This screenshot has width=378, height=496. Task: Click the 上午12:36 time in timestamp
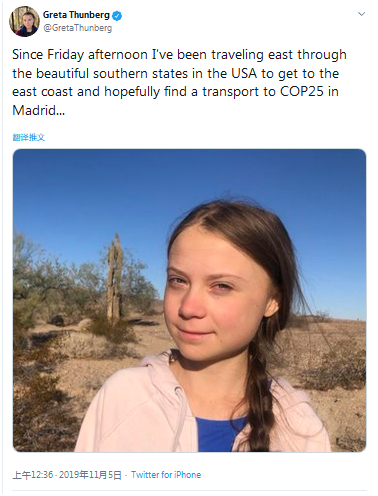click(33, 475)
